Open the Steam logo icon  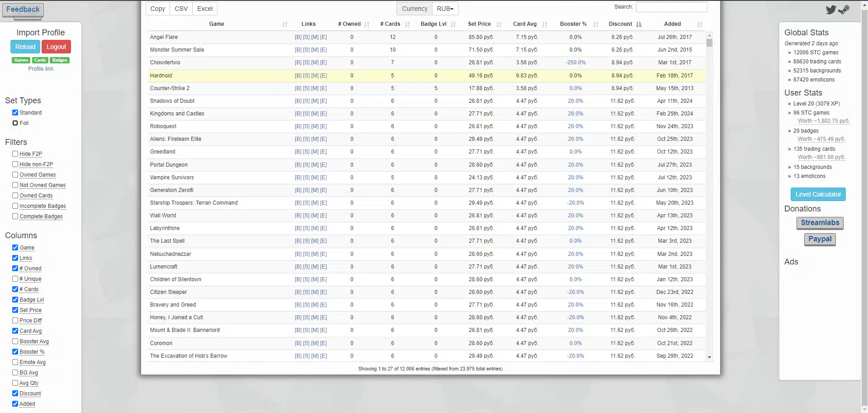point(844,10)
